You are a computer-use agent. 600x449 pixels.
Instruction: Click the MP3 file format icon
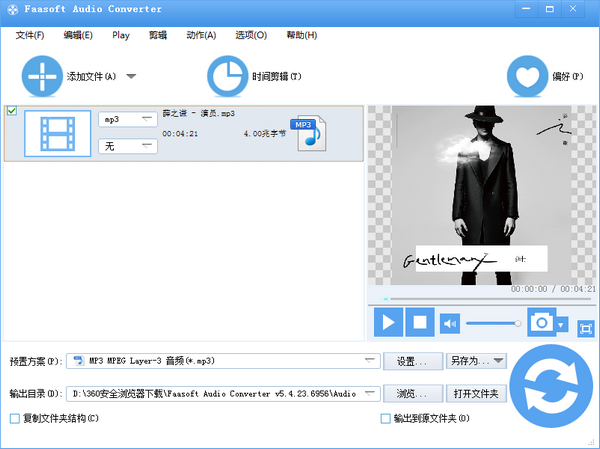click(308, 134)
